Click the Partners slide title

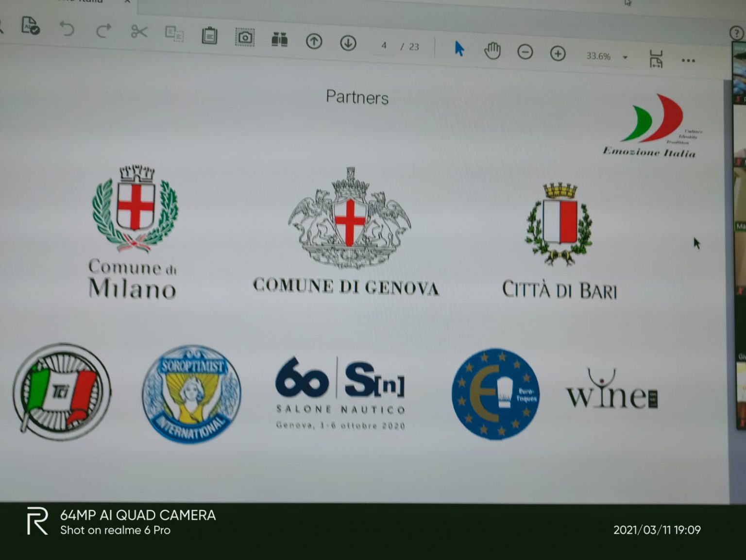point(357,97)
